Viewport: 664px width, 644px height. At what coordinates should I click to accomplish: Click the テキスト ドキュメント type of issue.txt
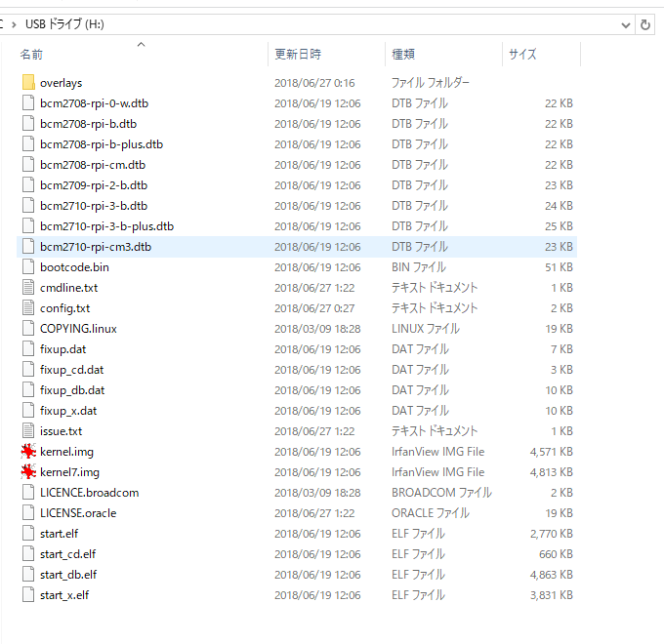pyautogui.click(x=435, y=430)
